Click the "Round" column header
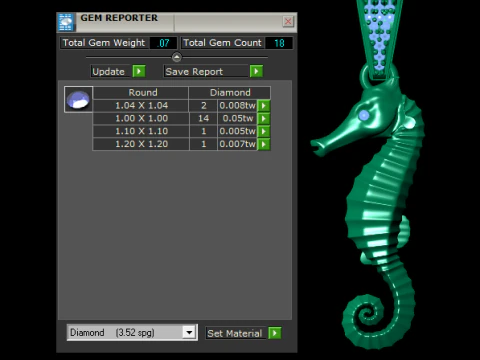480x360 pixels. [x=141, y=93]
